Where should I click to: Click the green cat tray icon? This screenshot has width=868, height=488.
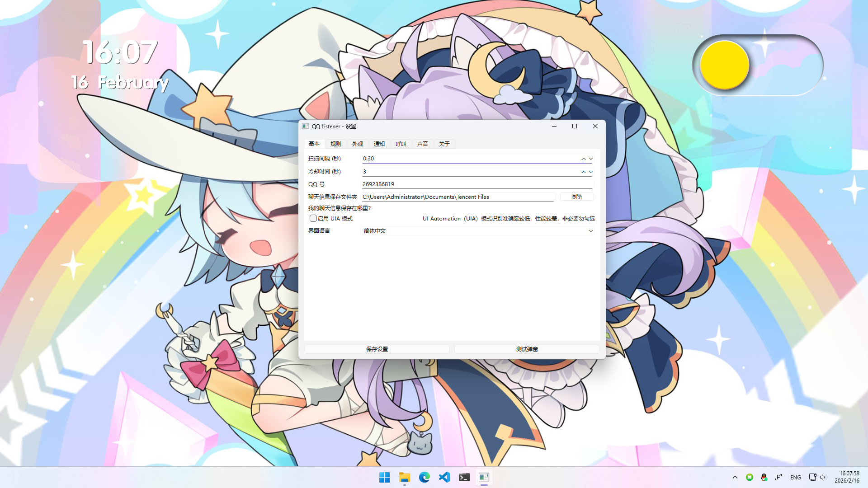(750, 477)
